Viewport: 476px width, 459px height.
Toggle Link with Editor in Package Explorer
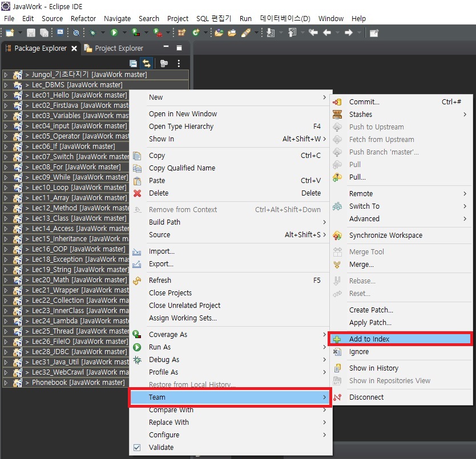(x=147, y=63)
